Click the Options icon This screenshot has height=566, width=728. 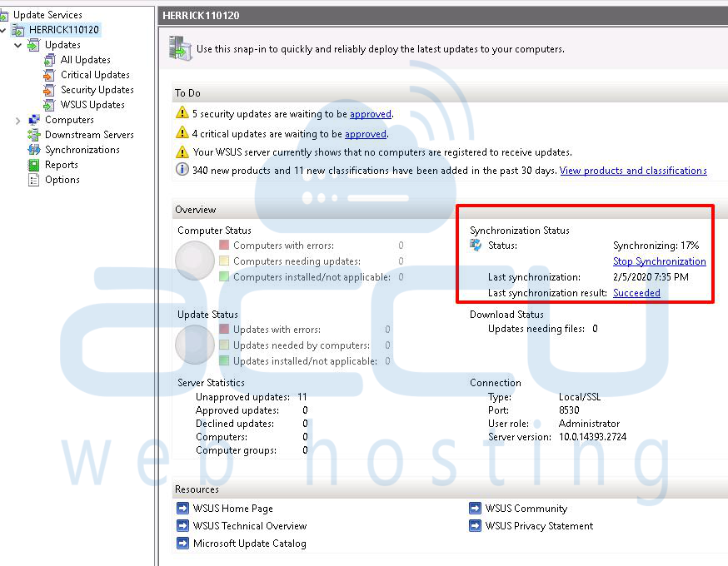coord(33,180)
